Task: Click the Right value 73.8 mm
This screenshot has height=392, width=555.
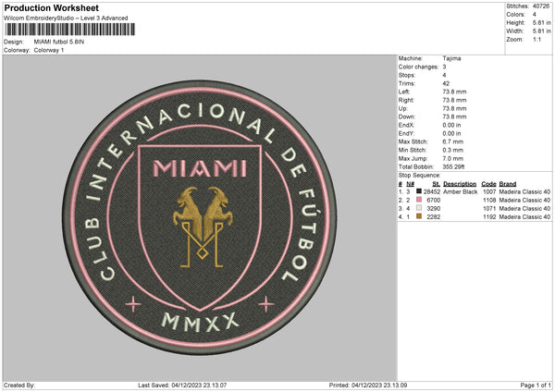Action: [454, 100]
